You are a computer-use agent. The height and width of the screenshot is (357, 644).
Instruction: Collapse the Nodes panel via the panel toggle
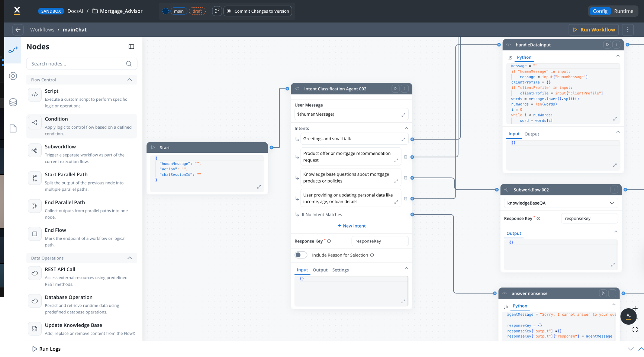point(131,46)
